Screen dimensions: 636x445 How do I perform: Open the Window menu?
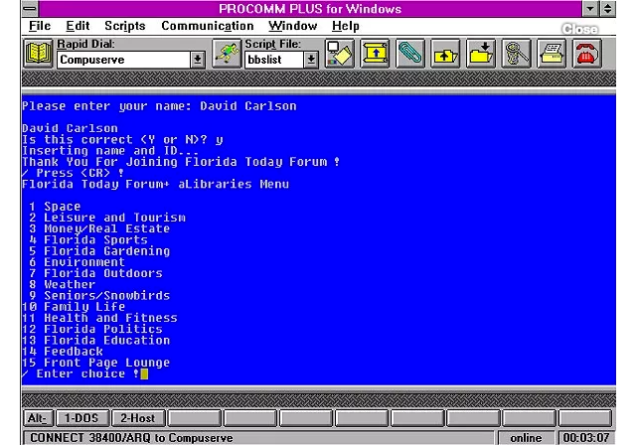pyautogui.click(x=292, y=26)
